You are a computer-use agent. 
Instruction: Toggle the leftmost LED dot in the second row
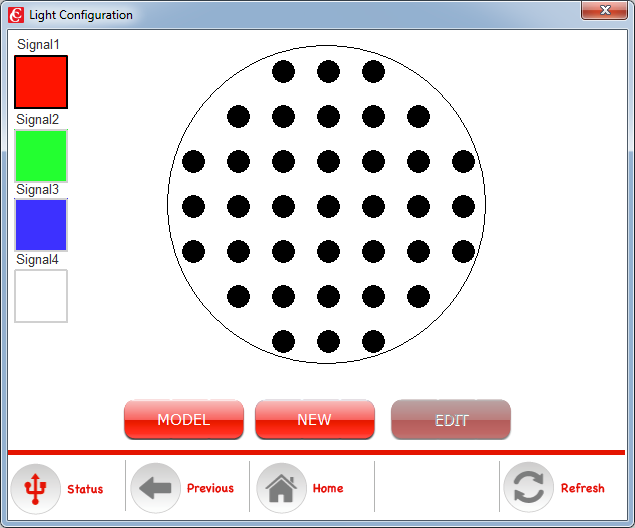(239, 117)
